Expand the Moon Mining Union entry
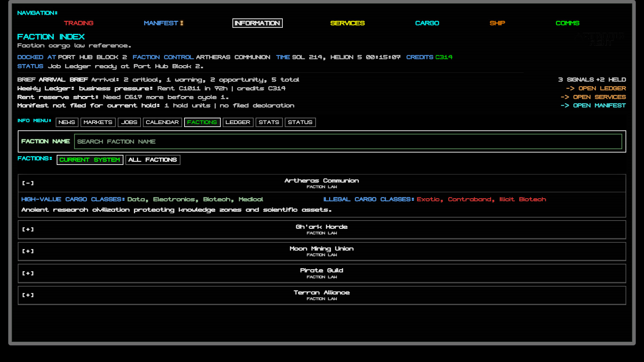 pyautogui.click(x=322, y=251)
